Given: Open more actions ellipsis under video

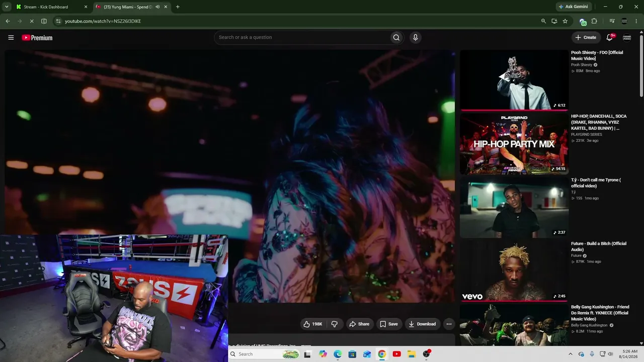Looking at the screenshot, I should (449, 324).
